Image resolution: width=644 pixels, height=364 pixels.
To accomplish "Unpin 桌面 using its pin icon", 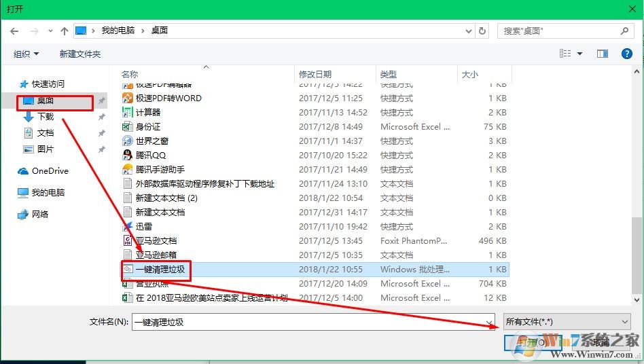I will [101, 101].
